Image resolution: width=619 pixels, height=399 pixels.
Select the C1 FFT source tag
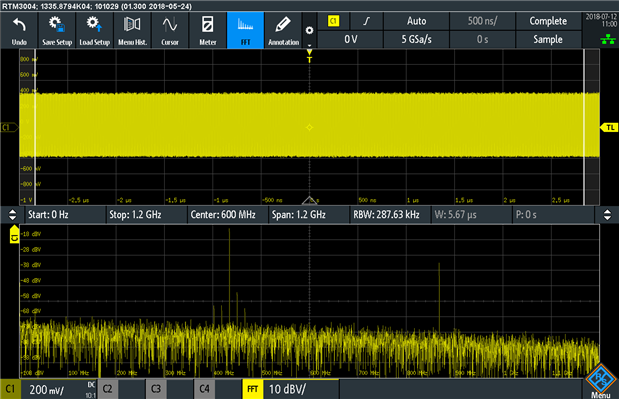(14, 234)
